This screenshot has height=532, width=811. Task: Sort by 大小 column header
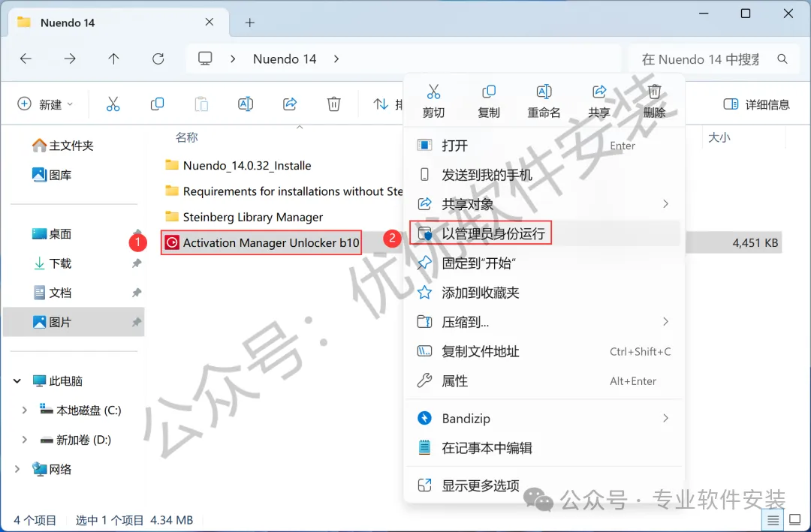(x=719, y=137)
